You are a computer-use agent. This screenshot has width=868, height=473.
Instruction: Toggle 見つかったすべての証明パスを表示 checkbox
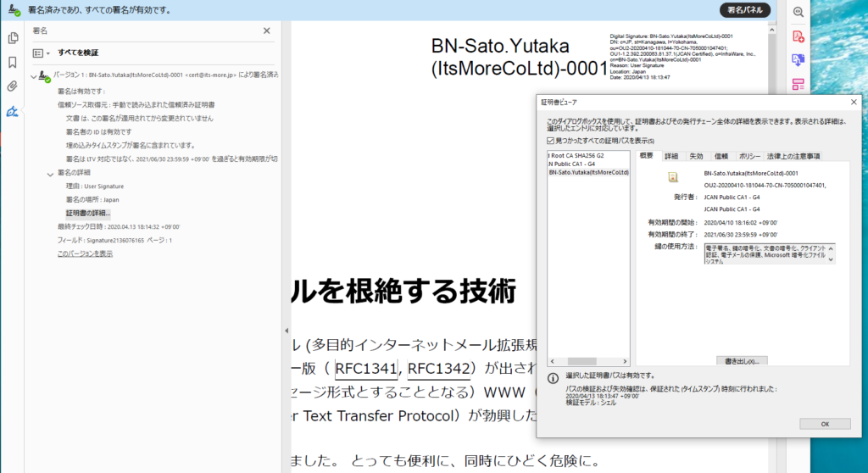coord(550,140)
